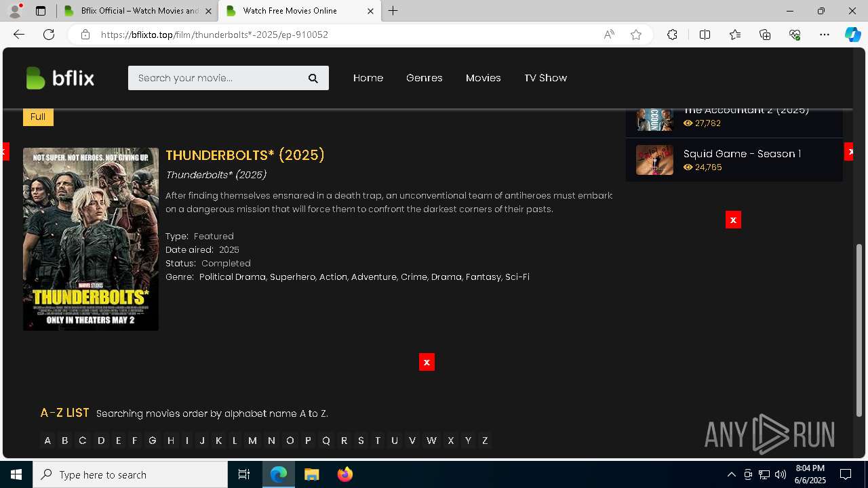Open browser profile icon

click(15, 11)
